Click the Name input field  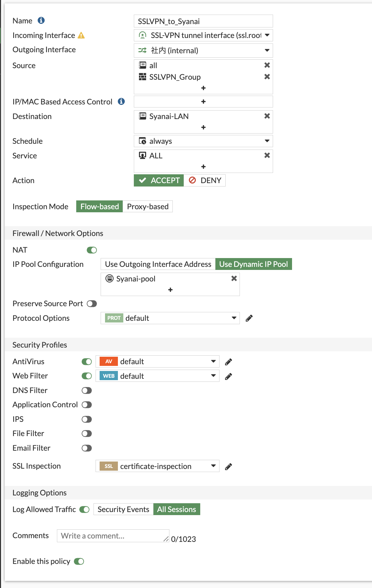203,21
